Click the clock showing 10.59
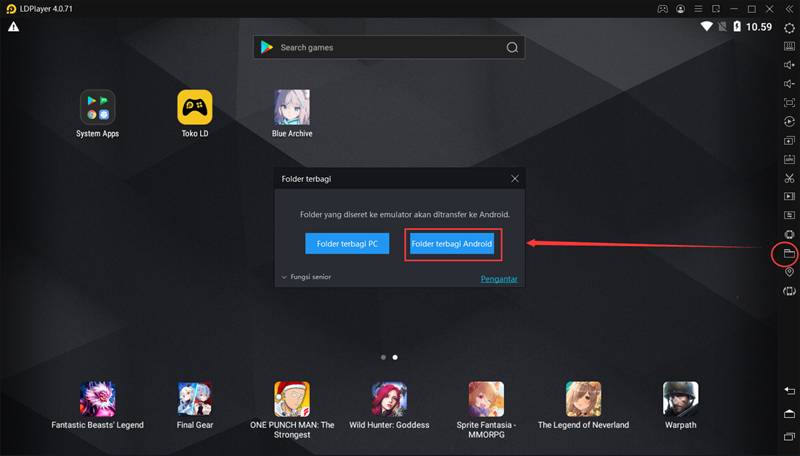 click(x=759, y=27)
